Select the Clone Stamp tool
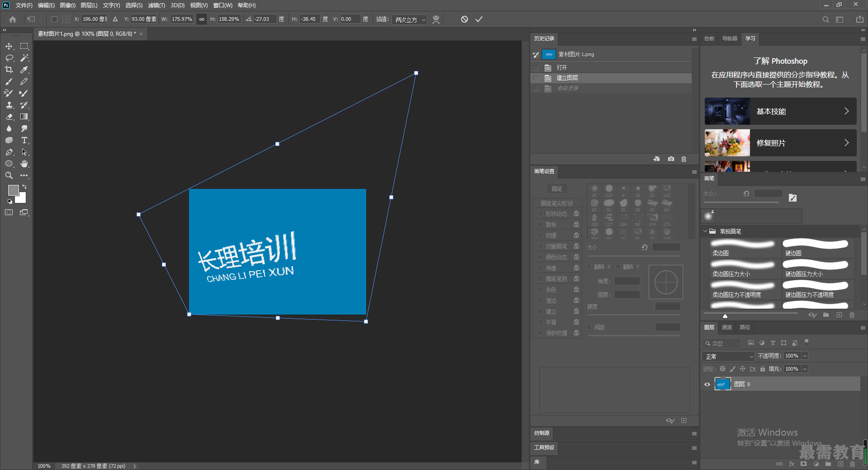The image size is (868, 470). tap(9, 105)
